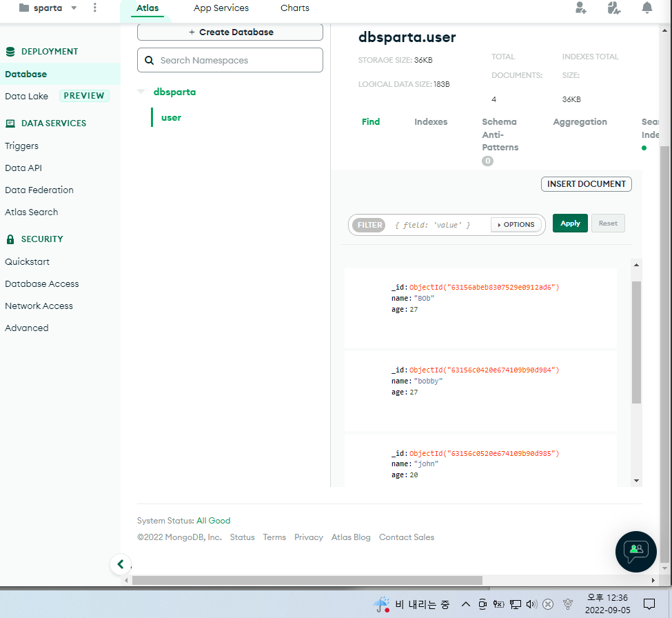Click the documents list scrollbar thumb

(636, 342)
